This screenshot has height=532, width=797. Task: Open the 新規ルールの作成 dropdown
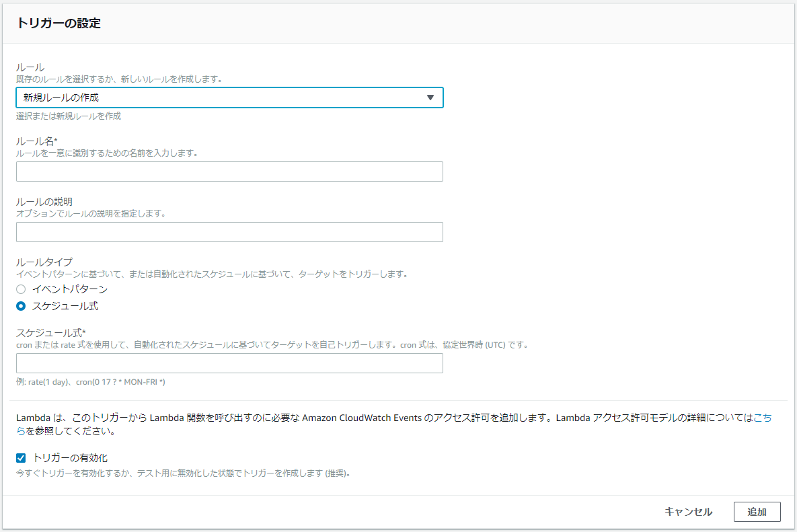[x=229, y=98]
